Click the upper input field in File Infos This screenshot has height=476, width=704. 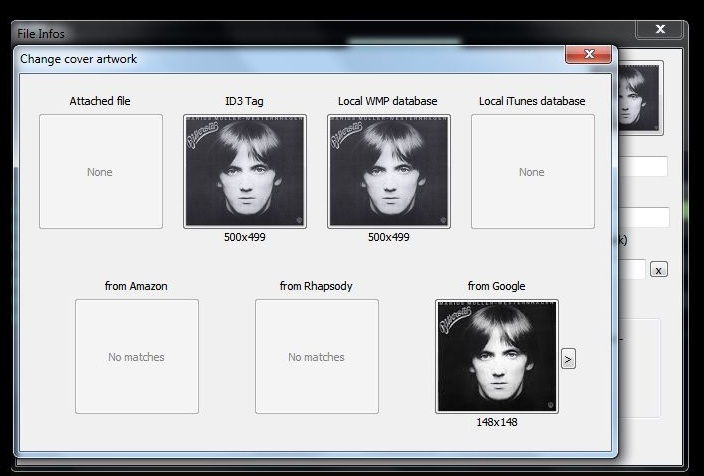(643, 167)
